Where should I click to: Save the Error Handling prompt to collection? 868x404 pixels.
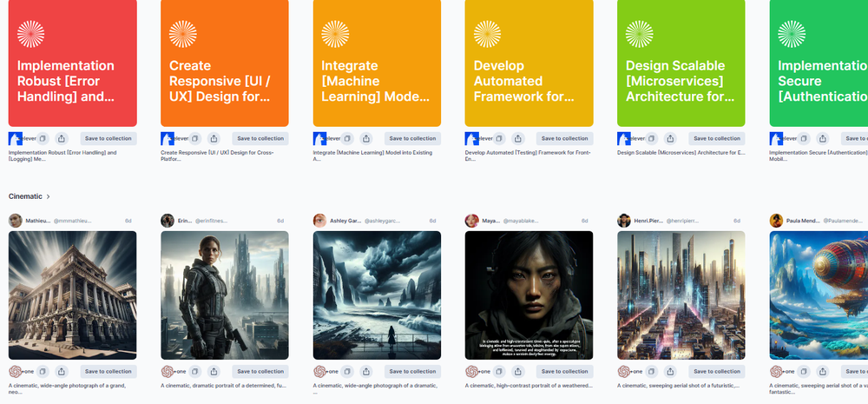tap(108, 138)
